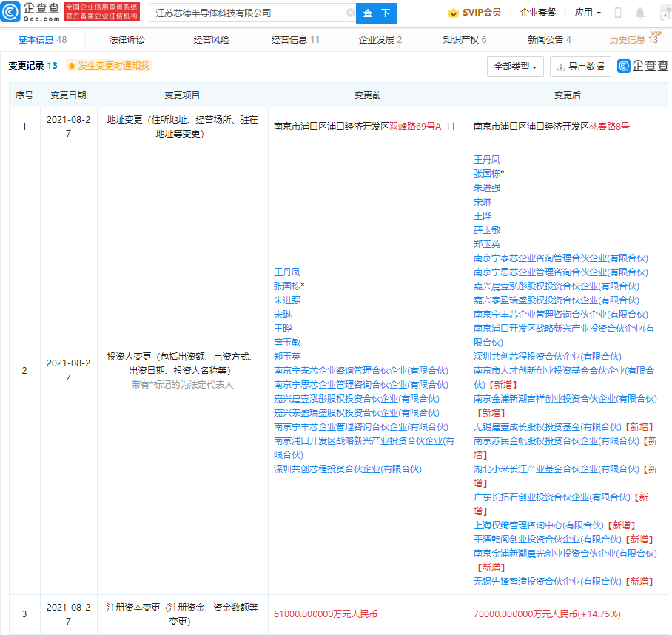Open 薛玉敏 in the 变更后 column
The width and height of the screenshot is (672, 635).
pyautogui.click(x=487, y=230)
